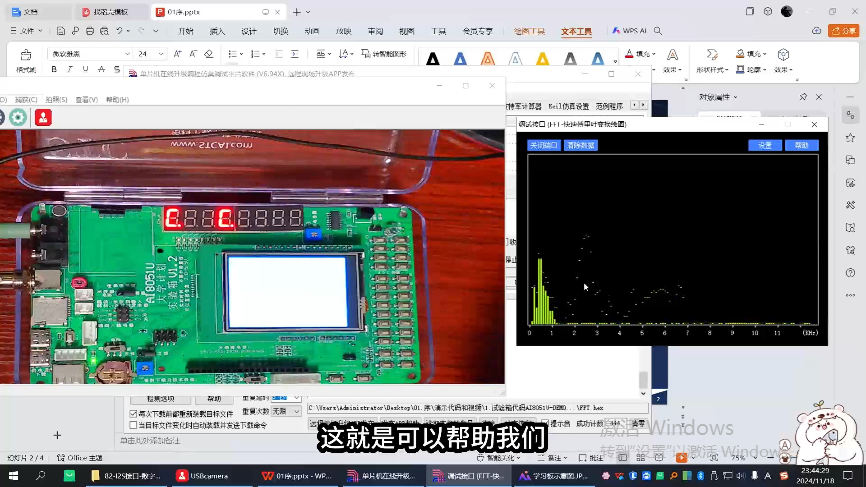Click the Bold formatting icon
This screenshot has width=866, height=487.
[54, 70]
